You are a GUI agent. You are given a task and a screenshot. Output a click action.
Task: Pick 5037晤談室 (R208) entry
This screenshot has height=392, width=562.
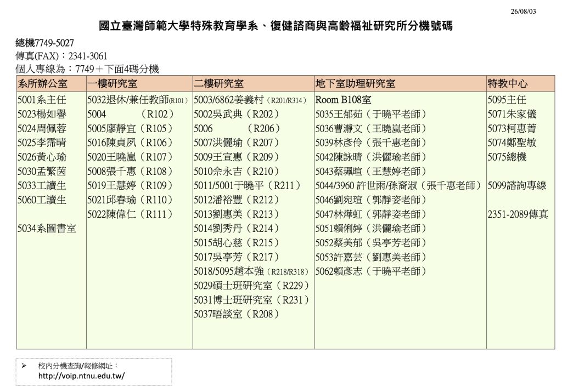[237, 314]
